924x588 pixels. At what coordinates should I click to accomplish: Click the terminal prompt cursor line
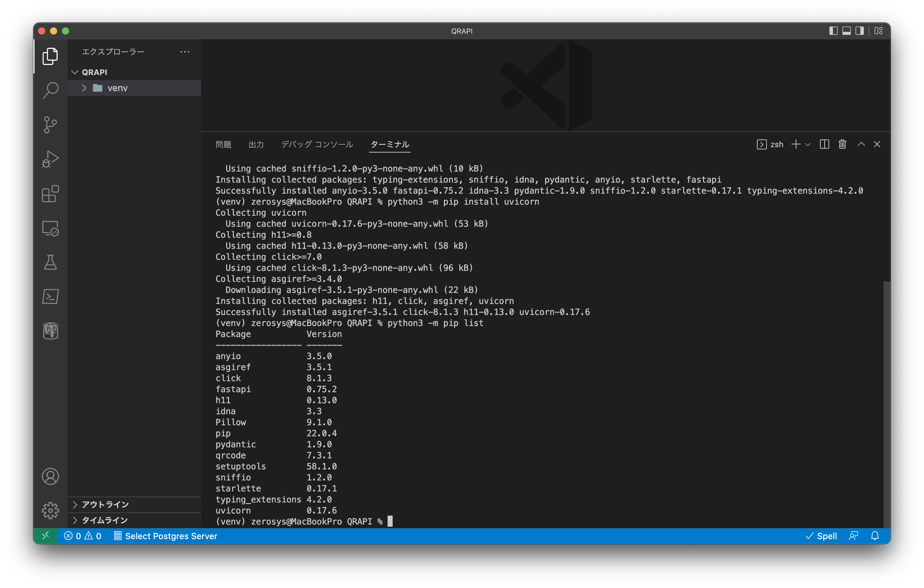pyautogui.click(x=304, y=522)
